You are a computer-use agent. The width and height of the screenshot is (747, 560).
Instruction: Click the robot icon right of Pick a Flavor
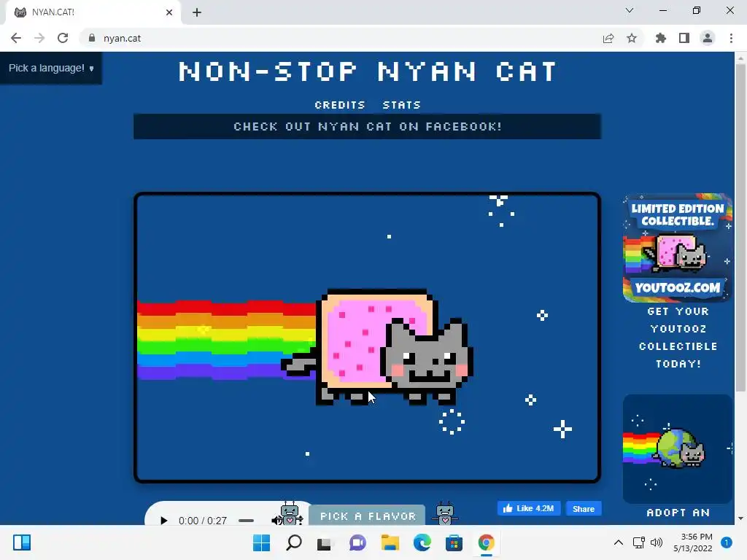pos(445,513)
